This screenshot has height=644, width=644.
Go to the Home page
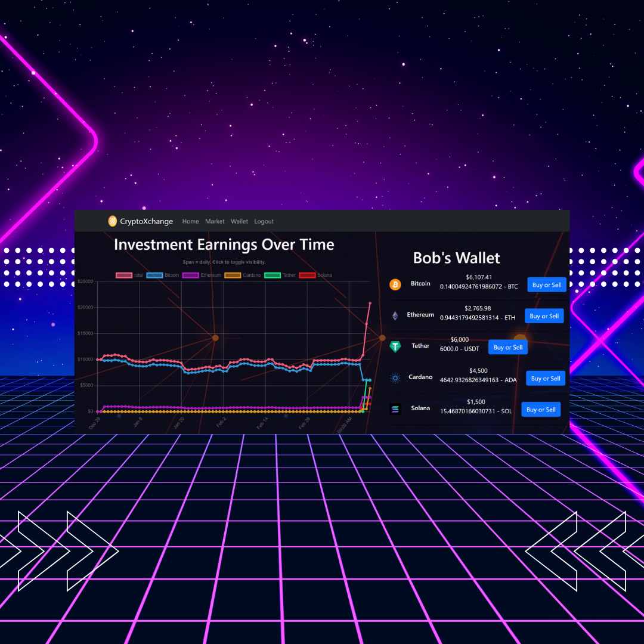point(190,221)
